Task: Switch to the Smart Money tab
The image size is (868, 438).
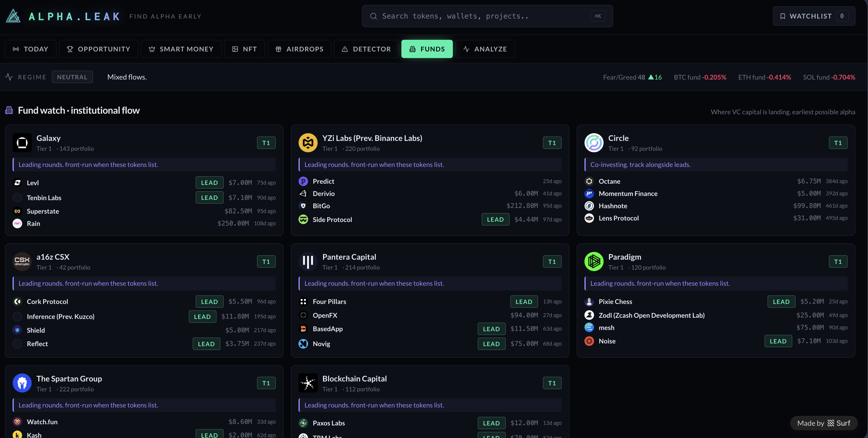Action: (181, 49)
